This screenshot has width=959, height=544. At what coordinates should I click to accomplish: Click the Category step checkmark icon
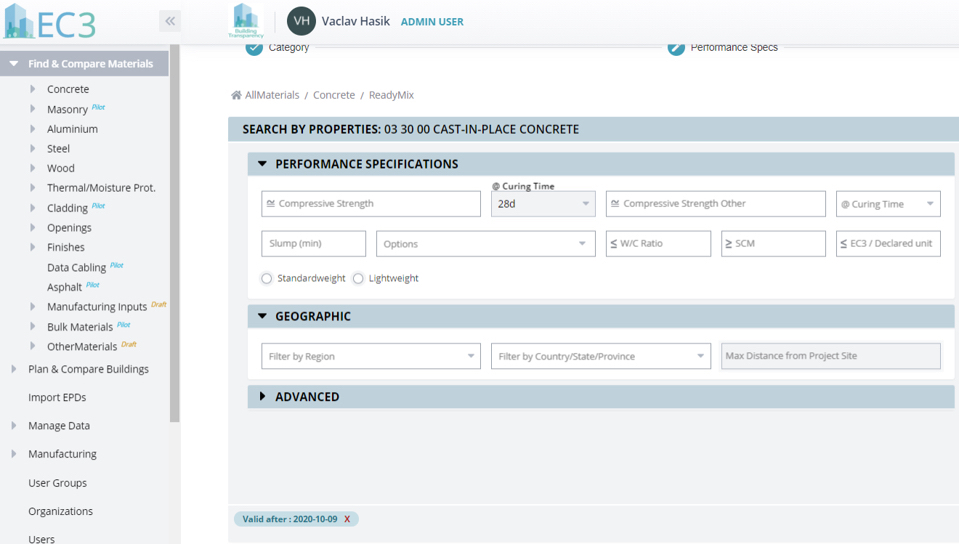coord(254,47)
